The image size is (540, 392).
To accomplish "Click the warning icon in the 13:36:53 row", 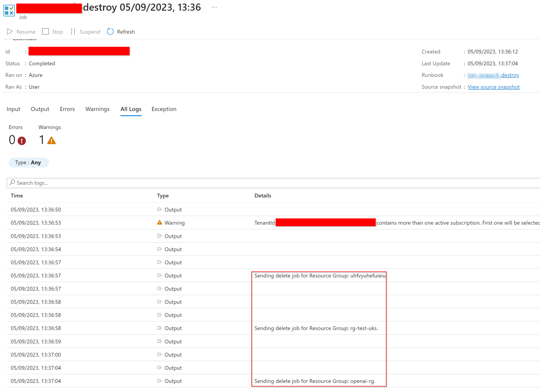I will click(160, 222).
